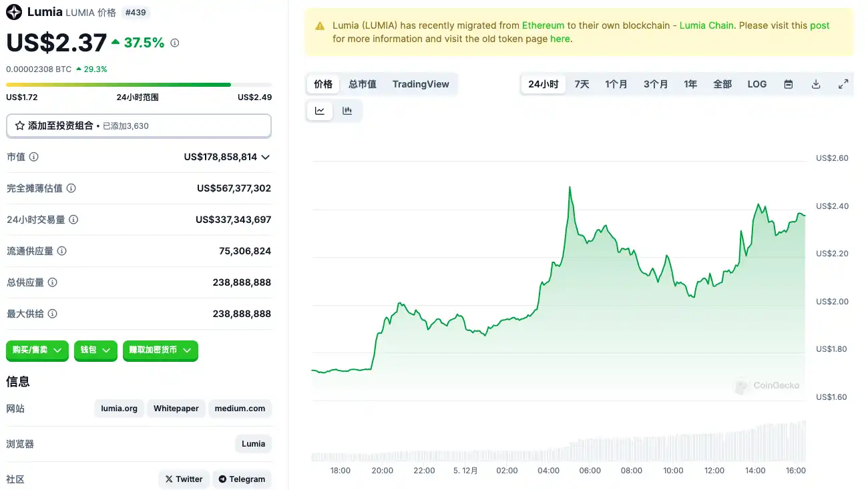868x490 pixels.
Task: Switch to candlestick chart icon
Action: (347, 111)
